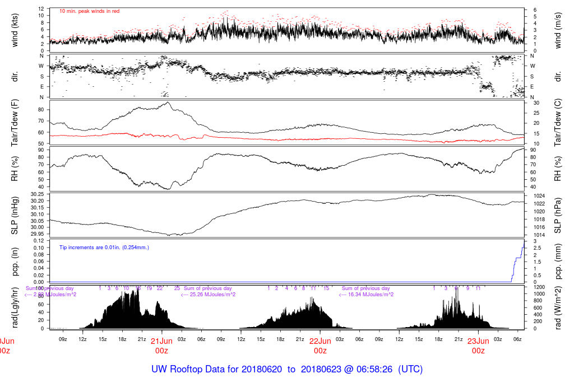The width and height of the screenshot is (574, 392).
Task: Click the "rad(Lgly/hr)" axis label
Action: tap(15, 307)
